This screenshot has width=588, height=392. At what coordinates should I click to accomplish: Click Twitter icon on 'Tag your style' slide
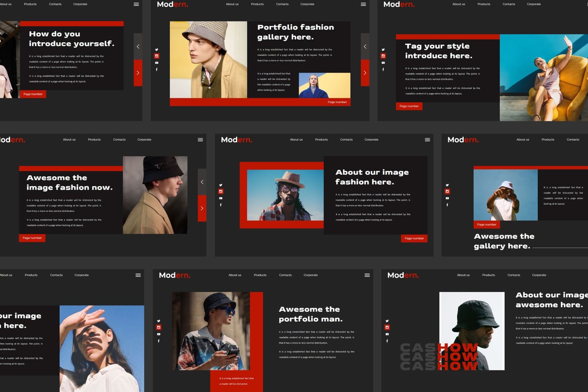(x=383, y=50)
